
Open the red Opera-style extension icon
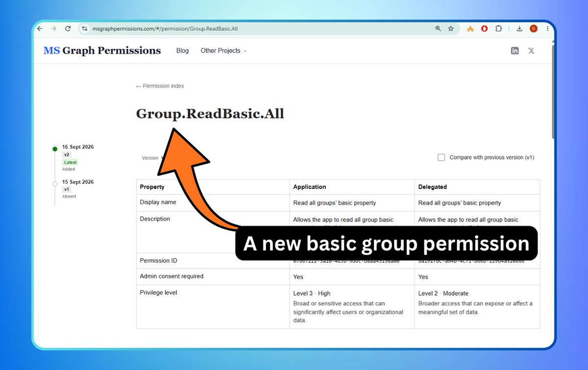[485, 29]
